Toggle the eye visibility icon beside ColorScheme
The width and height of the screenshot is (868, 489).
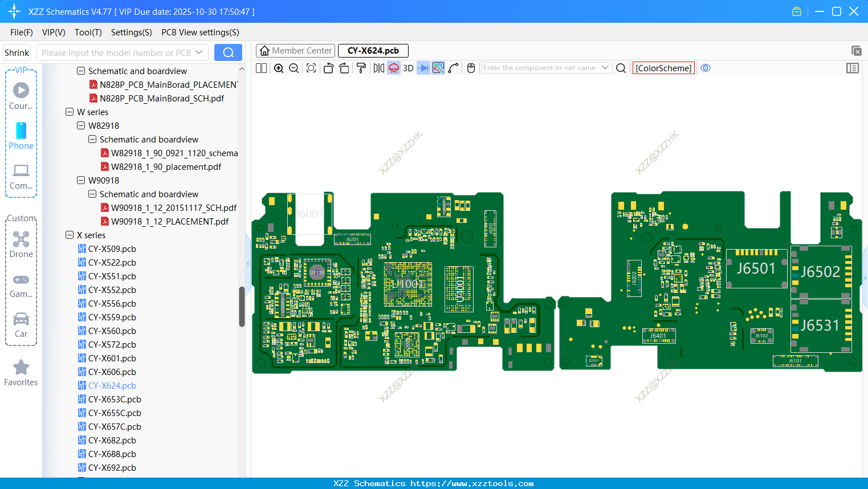coord(706,68)
